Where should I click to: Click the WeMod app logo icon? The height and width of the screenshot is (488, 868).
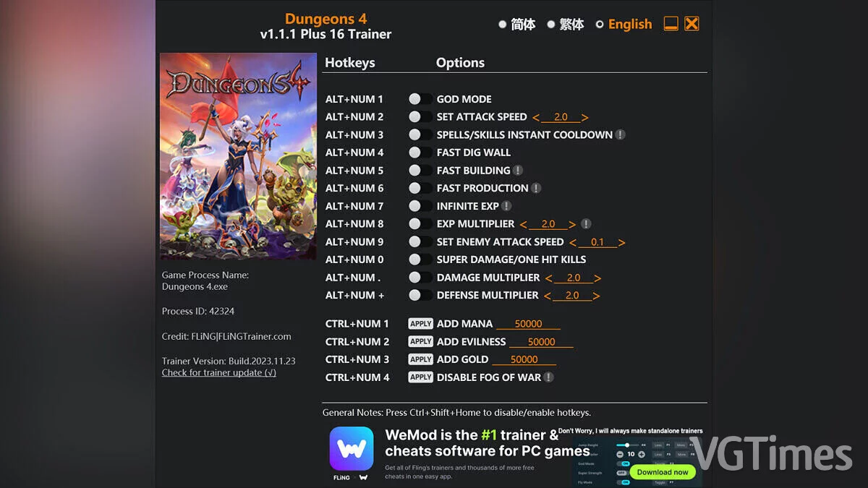pos(352,449)
